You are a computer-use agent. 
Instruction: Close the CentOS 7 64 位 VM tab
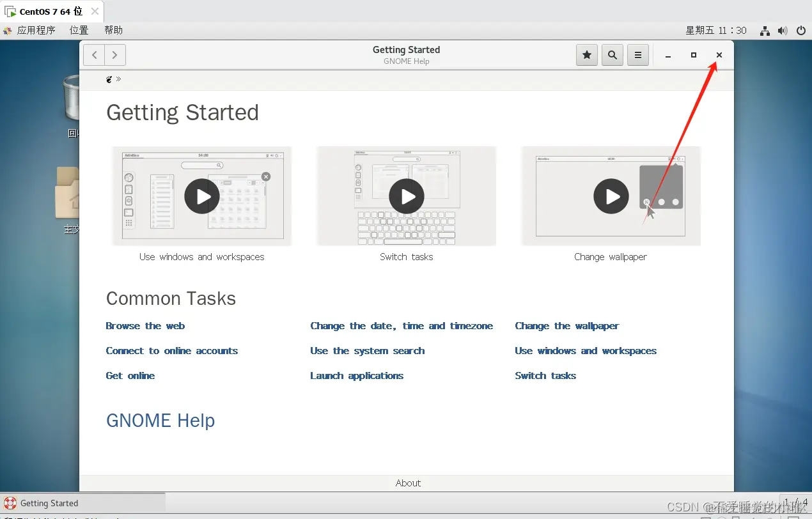tap(95, 12)
